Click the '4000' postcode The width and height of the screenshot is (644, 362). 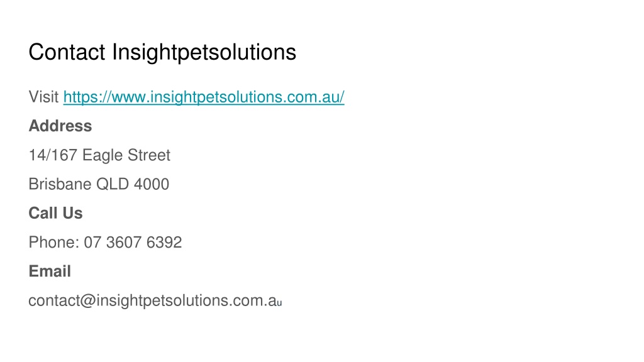click(152, 184)
